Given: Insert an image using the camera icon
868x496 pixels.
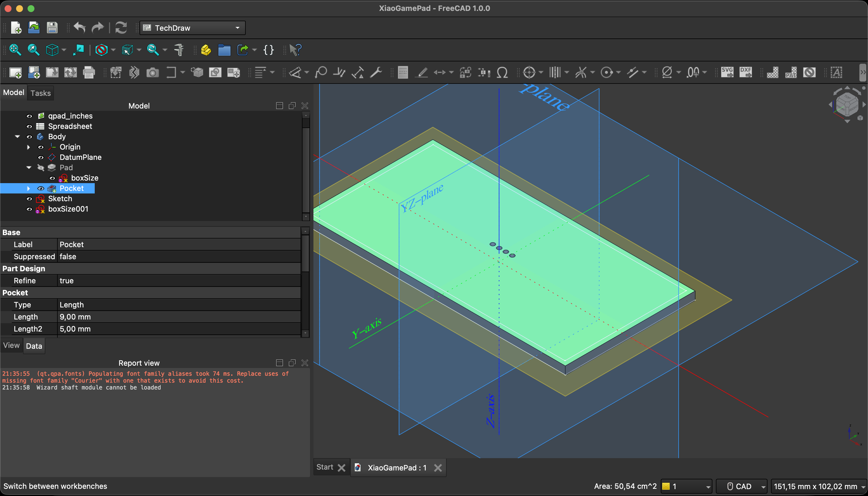Looking at the screenshot, I should point(153,72).
